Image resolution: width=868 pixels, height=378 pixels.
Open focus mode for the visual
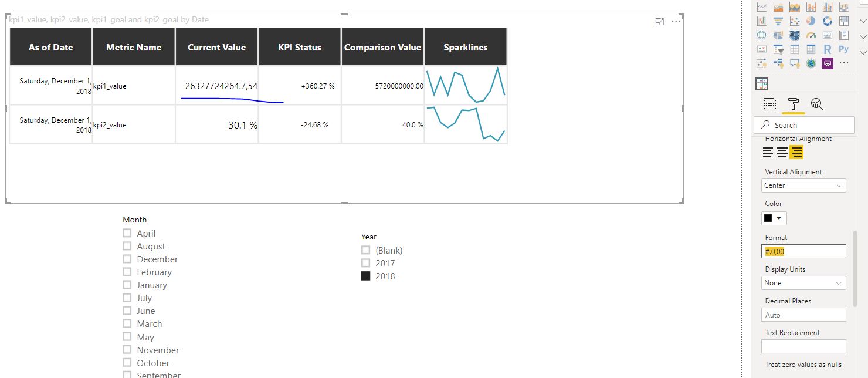click(660, 21)
